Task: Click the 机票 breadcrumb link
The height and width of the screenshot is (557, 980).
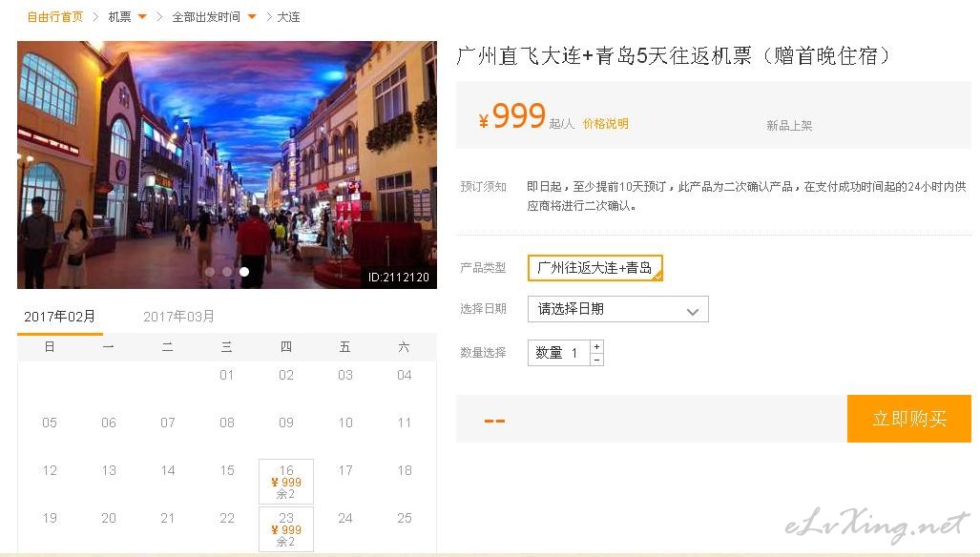Action: 119,17
